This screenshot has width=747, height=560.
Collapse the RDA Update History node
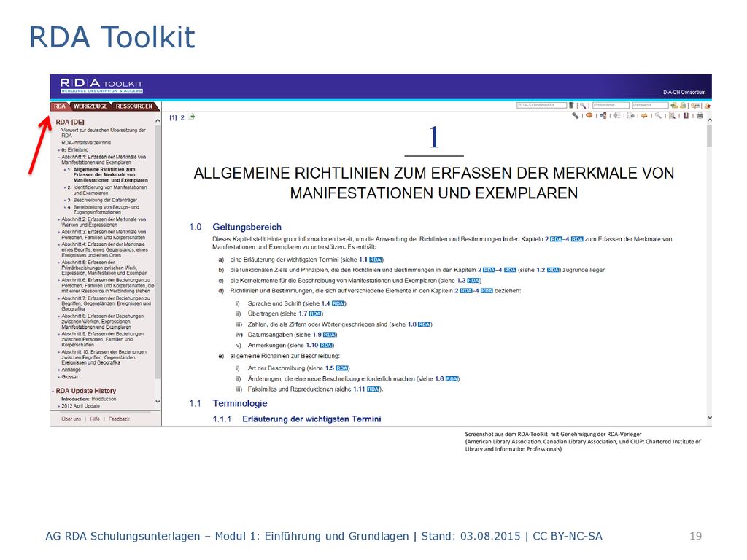click(x=53, y=391)
